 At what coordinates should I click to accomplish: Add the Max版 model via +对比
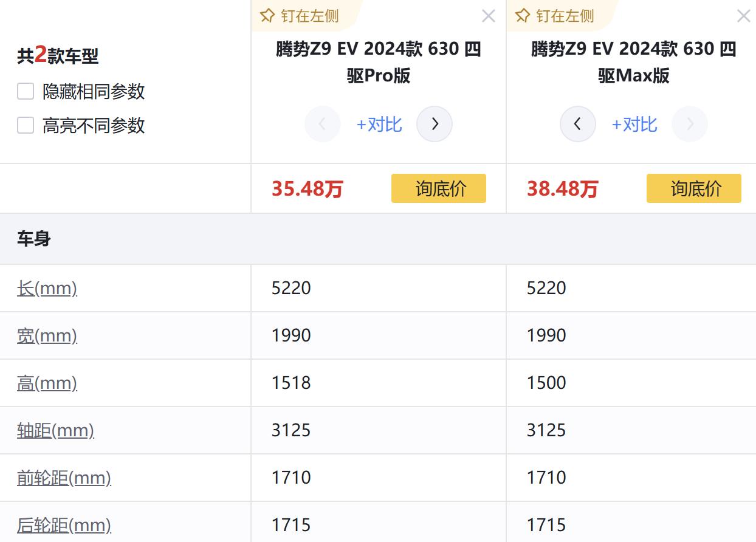click(634, 125)
